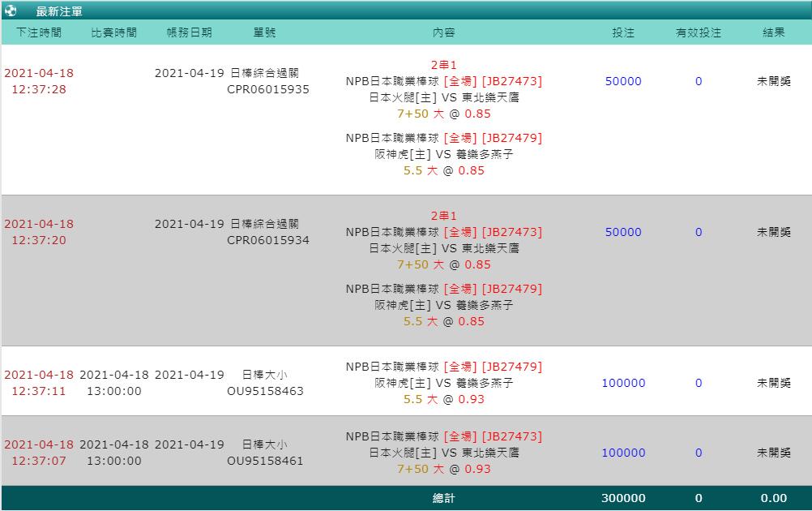Select order number CPR06015934

[268, 240]
